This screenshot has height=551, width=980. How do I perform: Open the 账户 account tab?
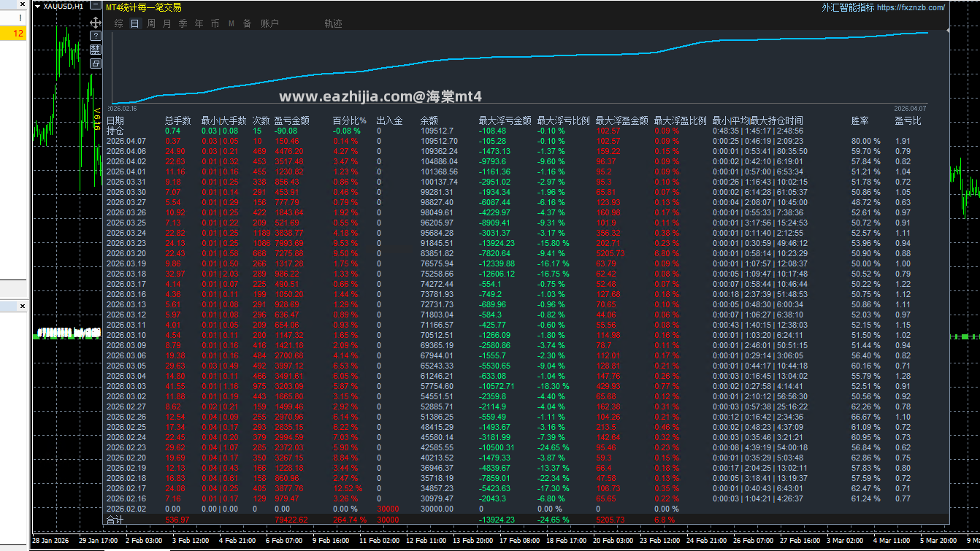point(269,23)
